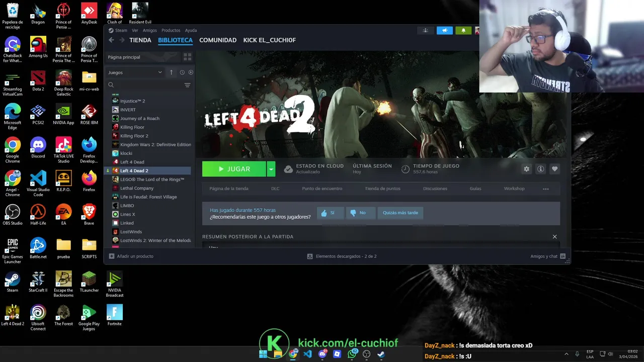This screenshot has width=644, height=362.
Task: Open TIENDA in Steam navigation
Action: 140,40
